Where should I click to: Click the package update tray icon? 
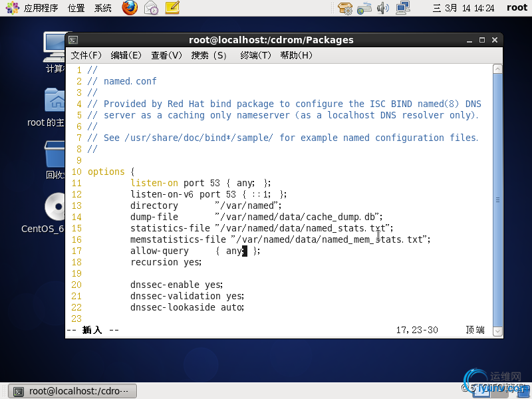pos(345,8)
